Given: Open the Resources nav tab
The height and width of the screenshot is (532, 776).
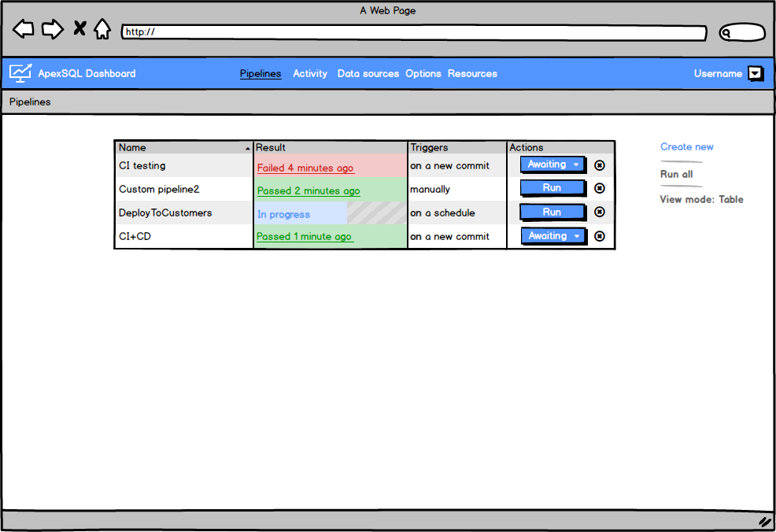Looking at the screenshot, I should [472, 73].
